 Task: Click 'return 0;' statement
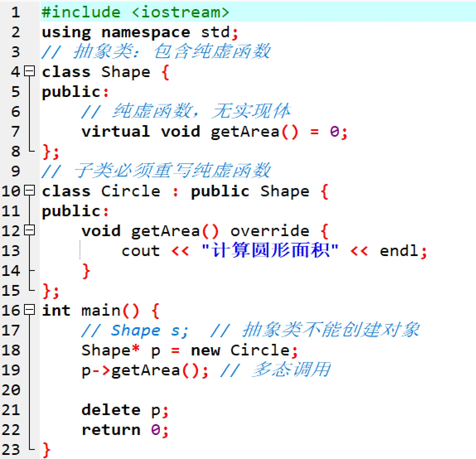[125, 430]
